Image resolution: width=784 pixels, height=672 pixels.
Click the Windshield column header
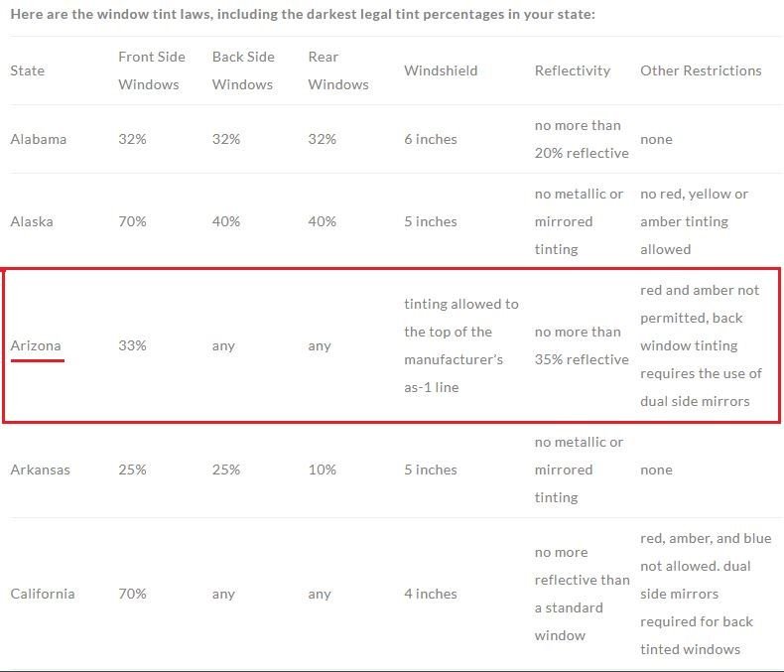441,70
